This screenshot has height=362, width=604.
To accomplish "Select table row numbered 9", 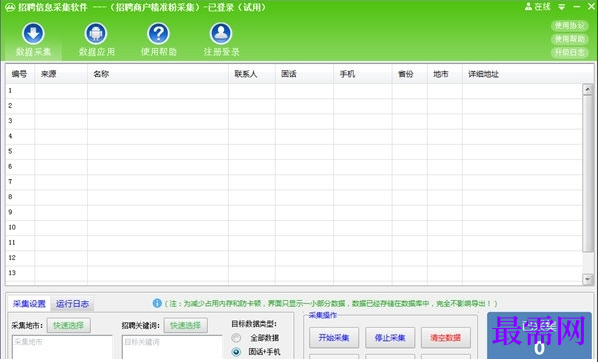I will pyautogui.click(x=294, y=212).
